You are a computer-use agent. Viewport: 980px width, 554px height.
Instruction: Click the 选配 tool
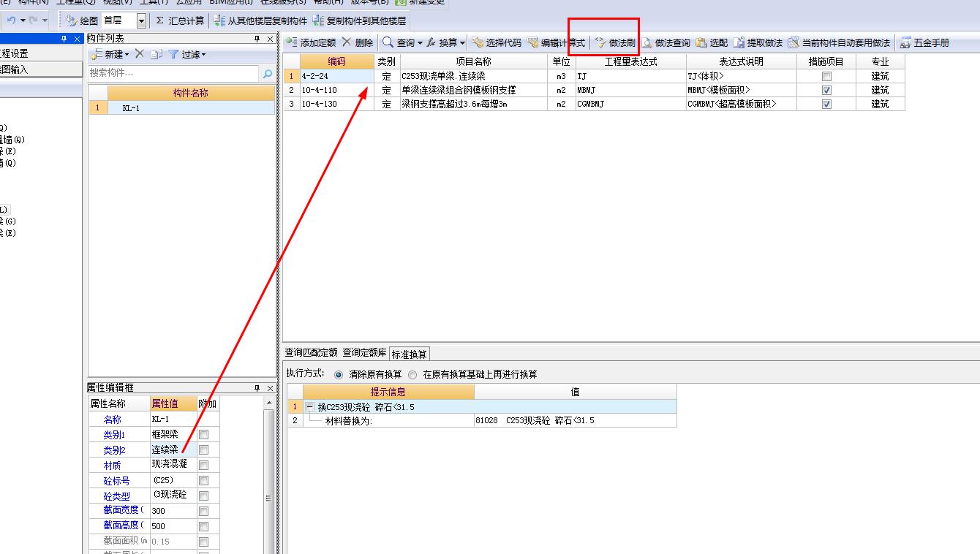tap(712, 42)
